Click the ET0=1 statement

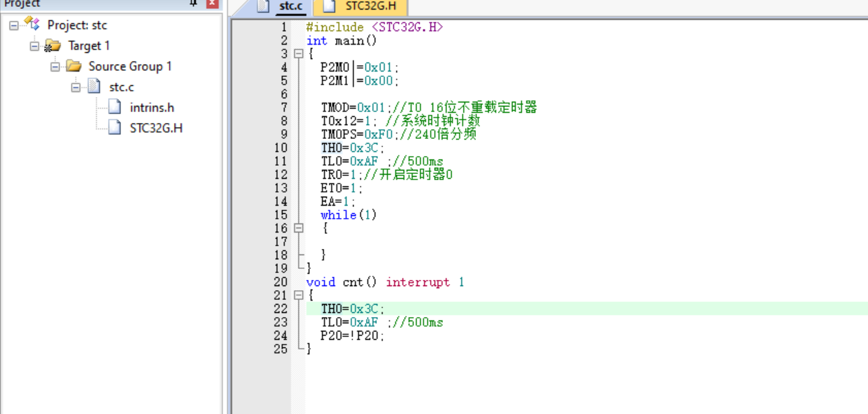(x=341, y=188)
